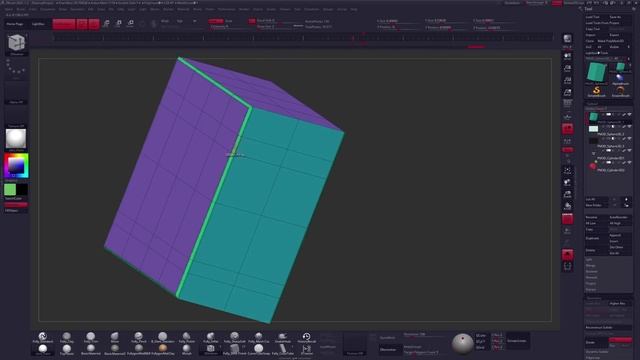Select the SimpleBrush tool thumbnail
The image size is (640, 360).
pyautogui.click(x=596, y=91)
